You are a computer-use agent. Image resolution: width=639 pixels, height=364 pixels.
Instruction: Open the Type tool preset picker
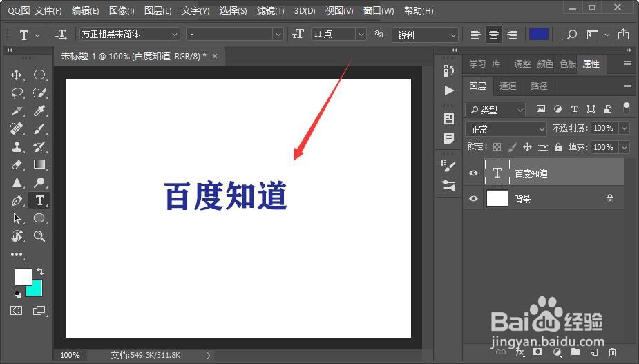[x=28, y=35]
